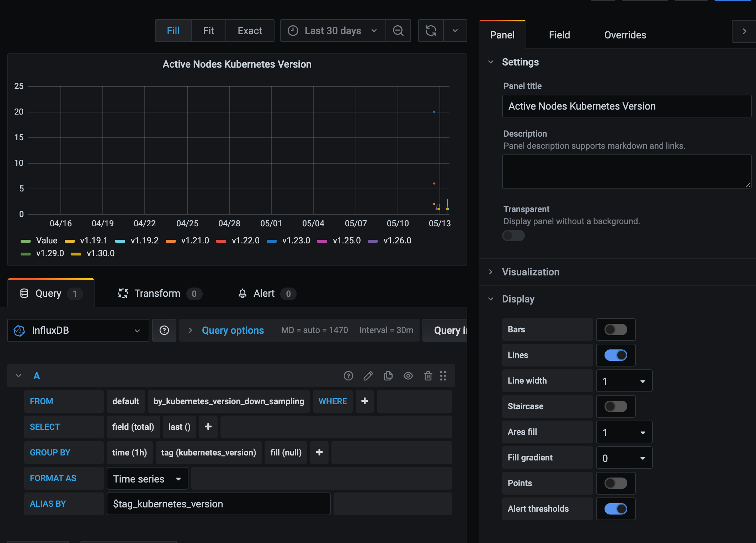Click the edit pencil icon on query A

(x=368, y=376)
